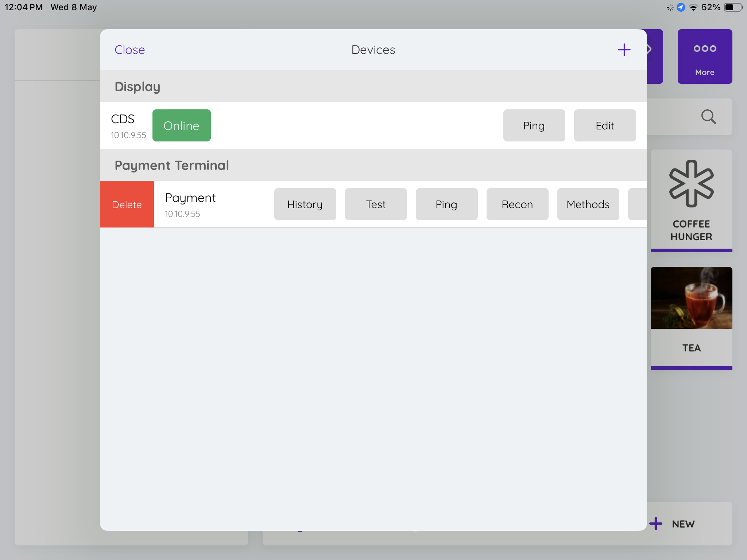Tap the location arrow status icon
The height and width of the screenshot is (560, 747).
[681, 7]
